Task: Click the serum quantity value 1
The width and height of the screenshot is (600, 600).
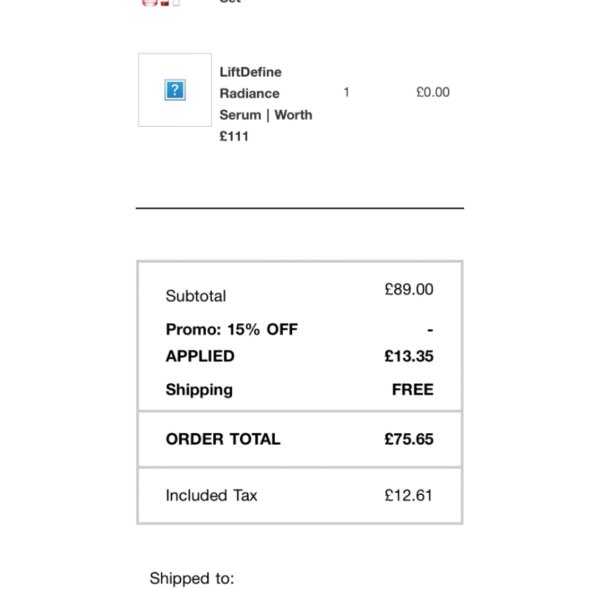Action: coord(346,92)
